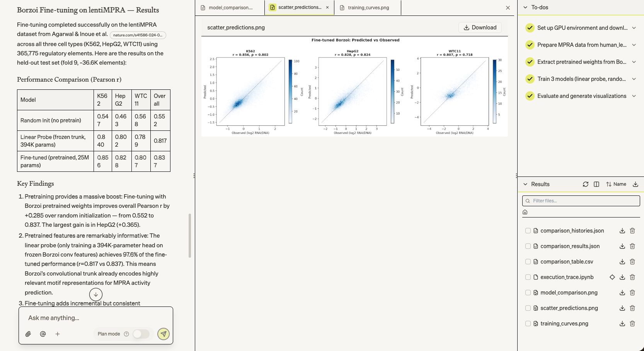Click the plus icon in chat input
Image resolution: width=644 pixels, height=351 pixels.
tap(58, 334)
